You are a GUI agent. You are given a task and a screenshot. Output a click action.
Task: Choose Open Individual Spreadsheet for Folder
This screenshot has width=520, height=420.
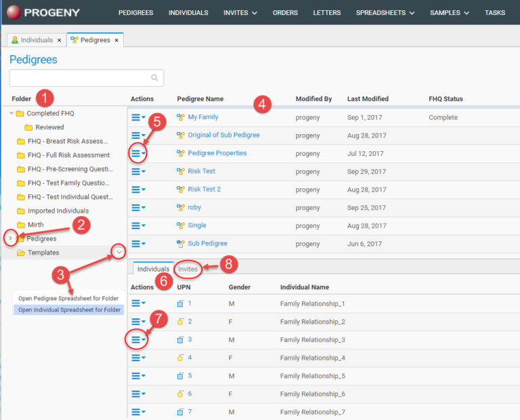click(x=69, y=310)
